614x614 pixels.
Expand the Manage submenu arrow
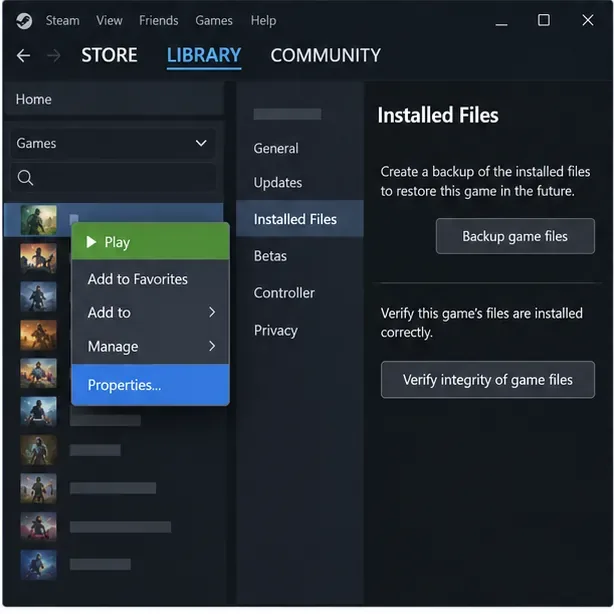[212, 346]
